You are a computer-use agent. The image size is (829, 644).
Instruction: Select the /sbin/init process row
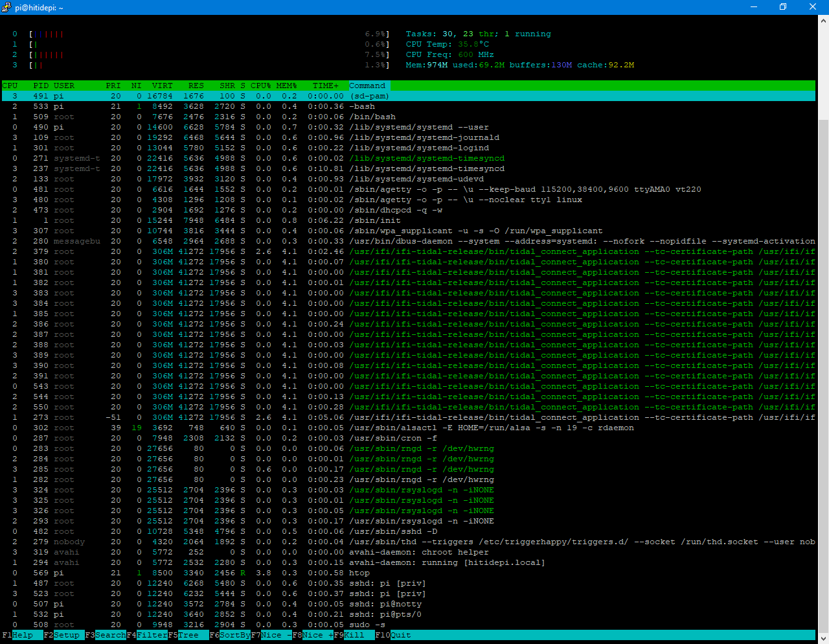(409, 220)
